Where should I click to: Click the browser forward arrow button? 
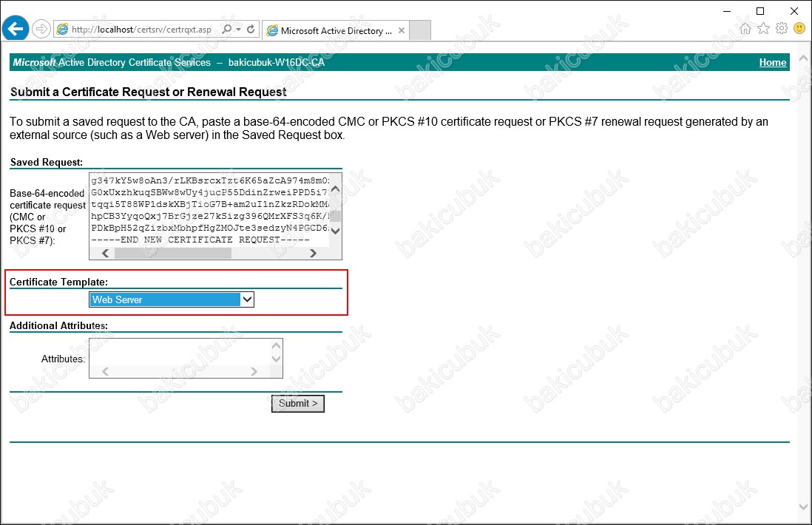pyautogui.click(x=41, y=29)
